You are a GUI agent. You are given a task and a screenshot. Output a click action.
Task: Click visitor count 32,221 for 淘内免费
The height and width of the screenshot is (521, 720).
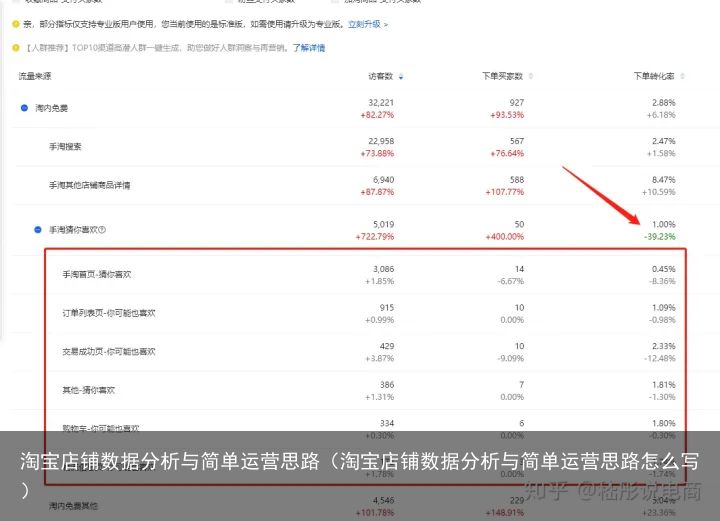381,102
